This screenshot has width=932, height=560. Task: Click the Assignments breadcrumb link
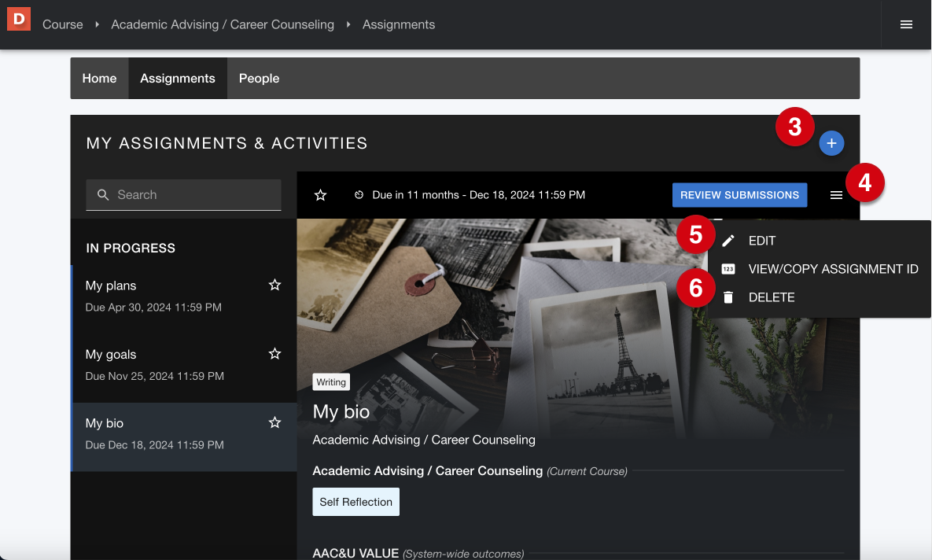point(399,24)
